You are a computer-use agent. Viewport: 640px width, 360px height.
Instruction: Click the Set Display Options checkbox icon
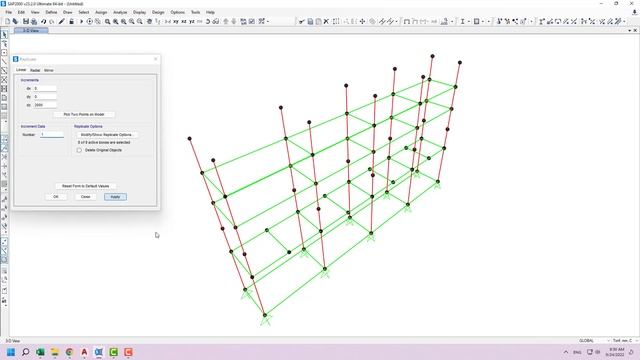252,21
